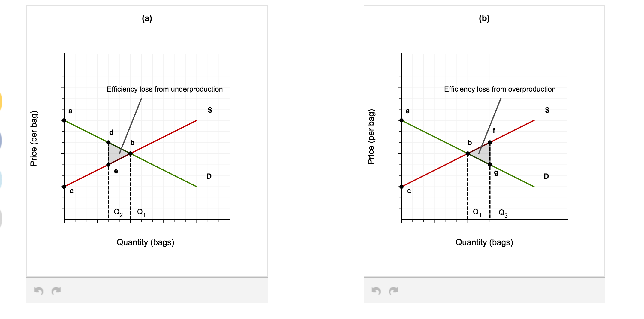The image size is (644, 319).
Task: Click the D demand curve label in graph (b)
Action: 546,176
